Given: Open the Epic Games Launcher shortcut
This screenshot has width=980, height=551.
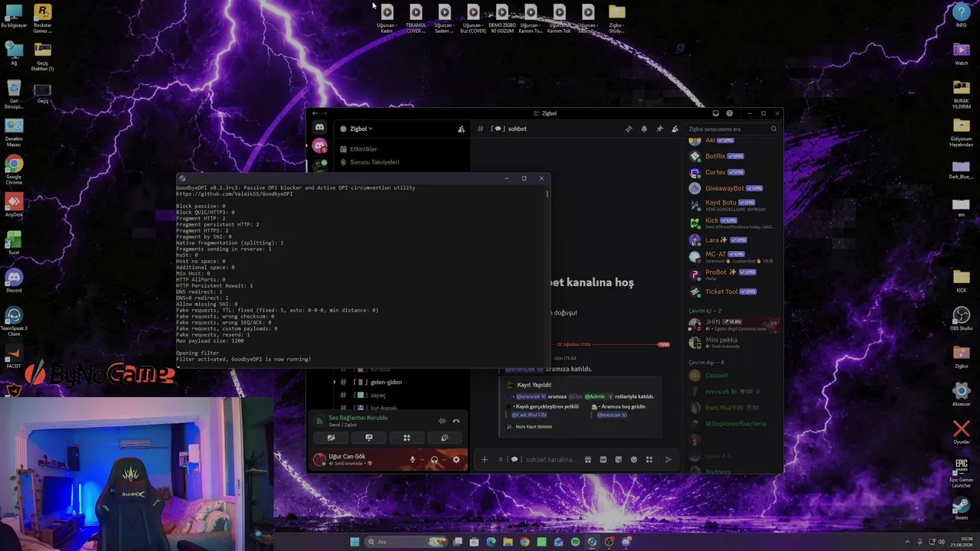Looking at the screenshot, I should click(x=962, y=474).
